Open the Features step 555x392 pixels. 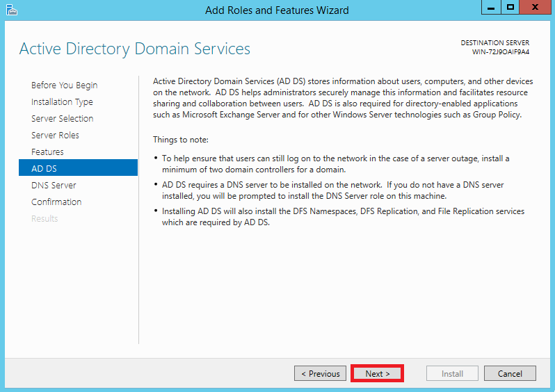click(47, 152)
